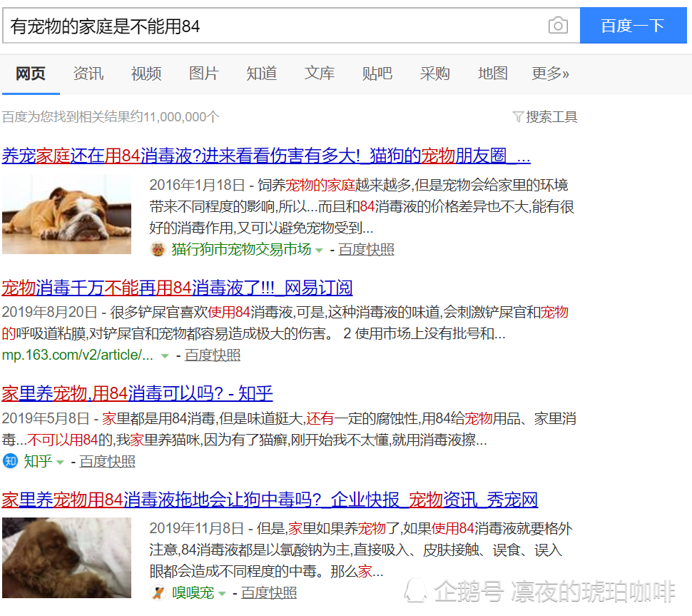The image size is (692, 616).
Task: Switch to the 采购 tab
Action: [435, 74]
